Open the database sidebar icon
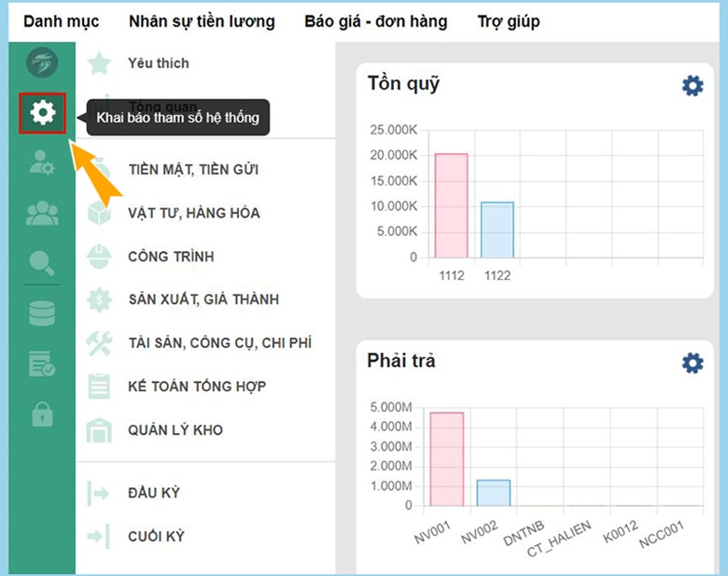728x576 pixels. point(42,314)
